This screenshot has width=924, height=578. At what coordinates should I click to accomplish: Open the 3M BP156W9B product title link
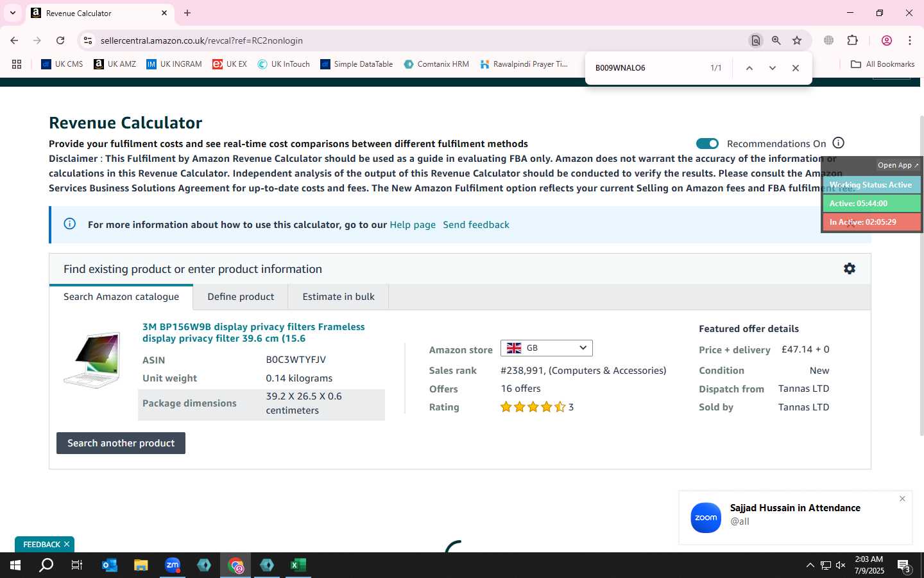click(253, 333)
